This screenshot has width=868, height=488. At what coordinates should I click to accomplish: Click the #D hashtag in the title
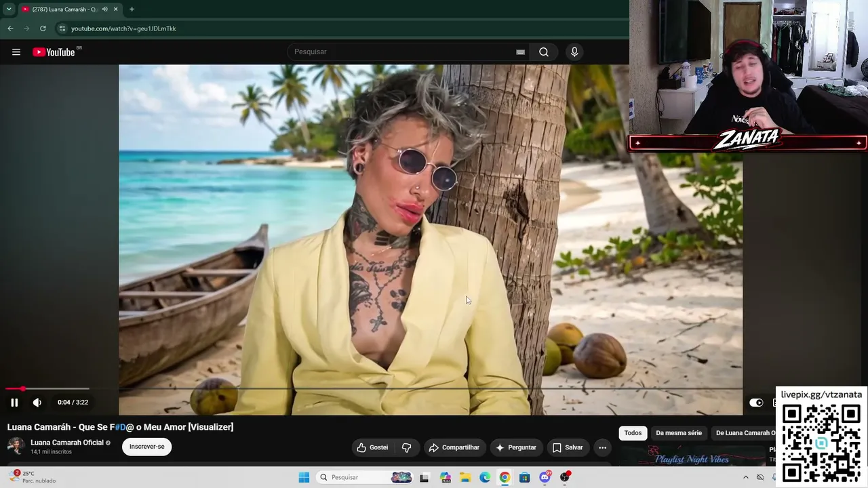click(x=121, y=427)
